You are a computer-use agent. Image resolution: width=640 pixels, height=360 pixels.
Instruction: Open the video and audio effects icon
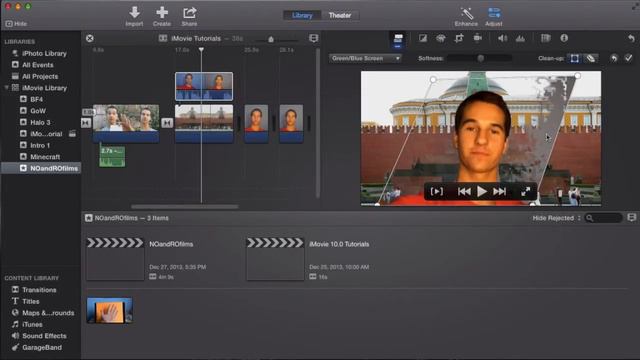(546, 38)
